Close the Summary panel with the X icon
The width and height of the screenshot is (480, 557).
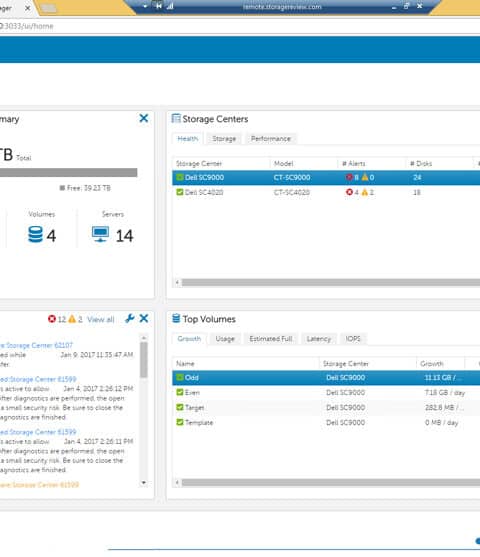[x=144, y=118]
